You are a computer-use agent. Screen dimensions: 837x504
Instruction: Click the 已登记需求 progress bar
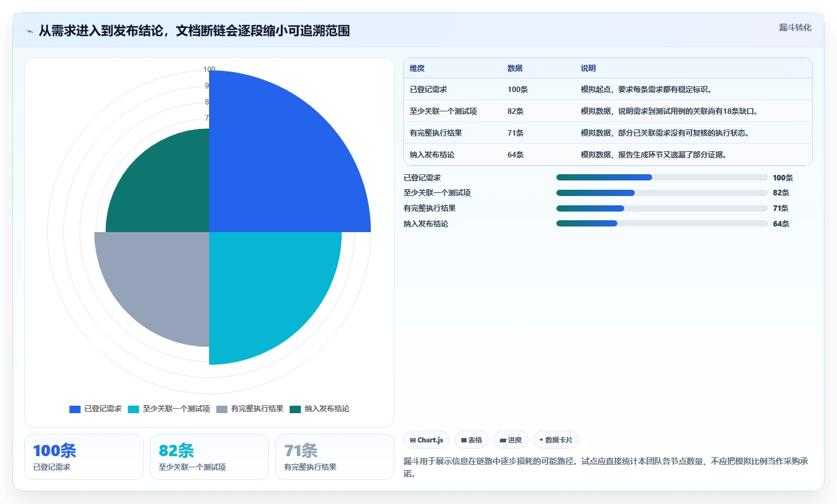[662, 177]
